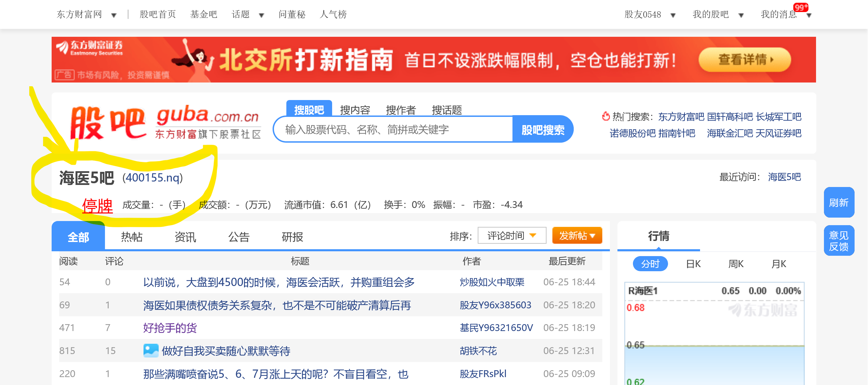Click the R海医1 intraday price chart
The image size is (868, 385).
click(714, 333)
